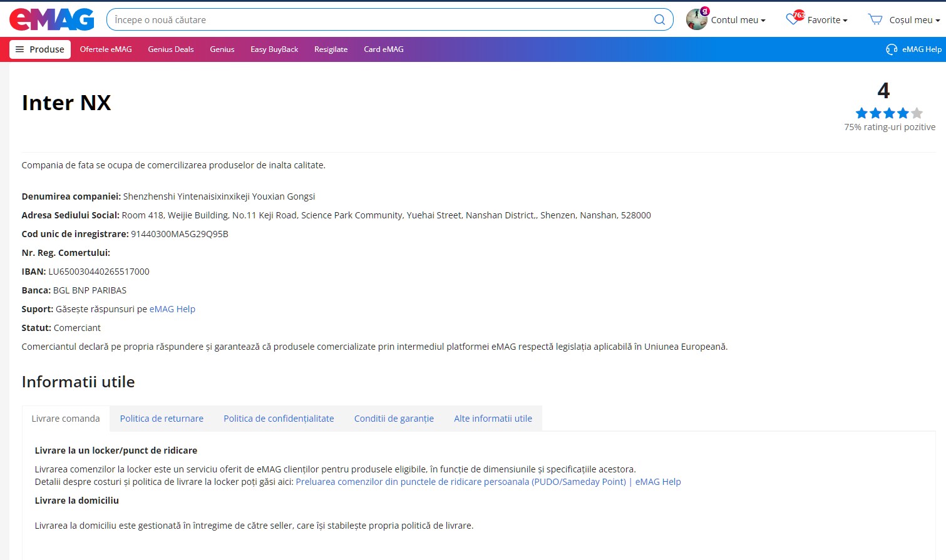Expand the Favorite dropdown
The width and height of the screenshot is (946, 560).
(827, 20)
